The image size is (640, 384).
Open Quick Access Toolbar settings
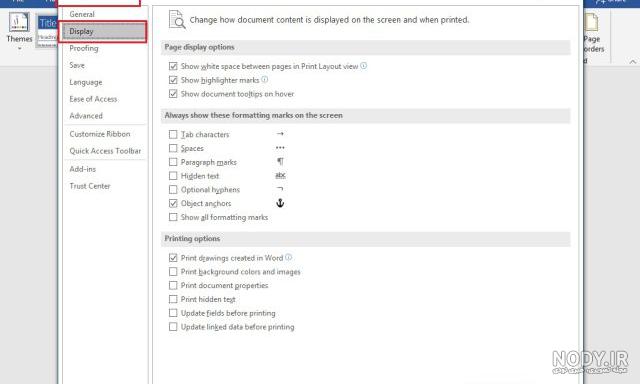pyautogui.click(x=104, y=151)
